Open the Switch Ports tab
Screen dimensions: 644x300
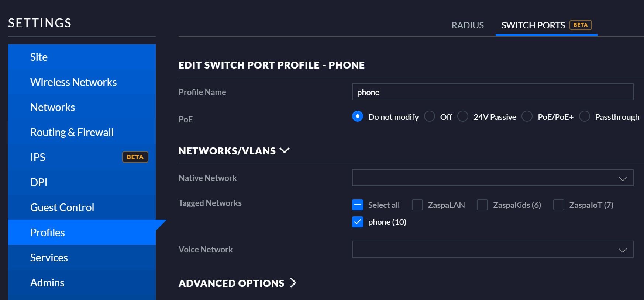pos(547,25)
